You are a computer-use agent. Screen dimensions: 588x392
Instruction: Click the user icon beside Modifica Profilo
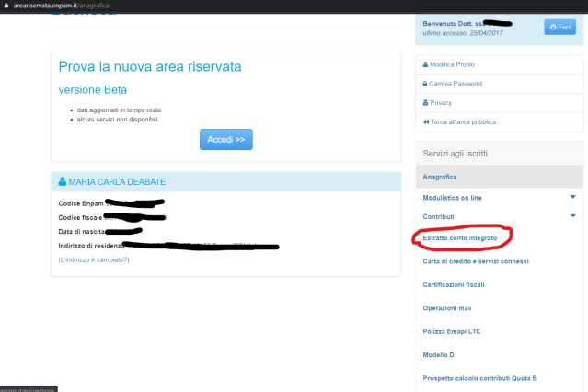tap(425, 64)
